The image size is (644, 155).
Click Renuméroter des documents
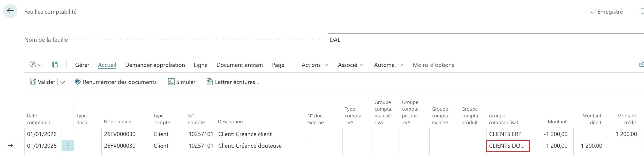click(x=116, y=82)
